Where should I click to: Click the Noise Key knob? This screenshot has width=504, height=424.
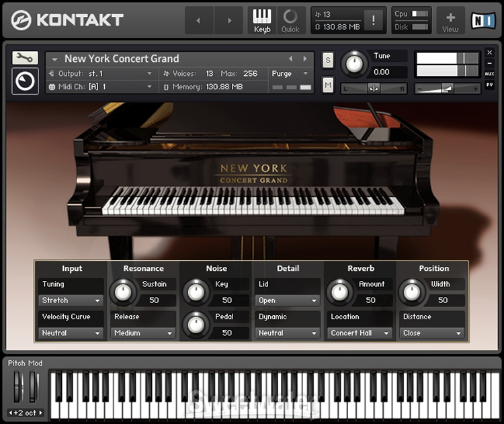tap(196, 292)
